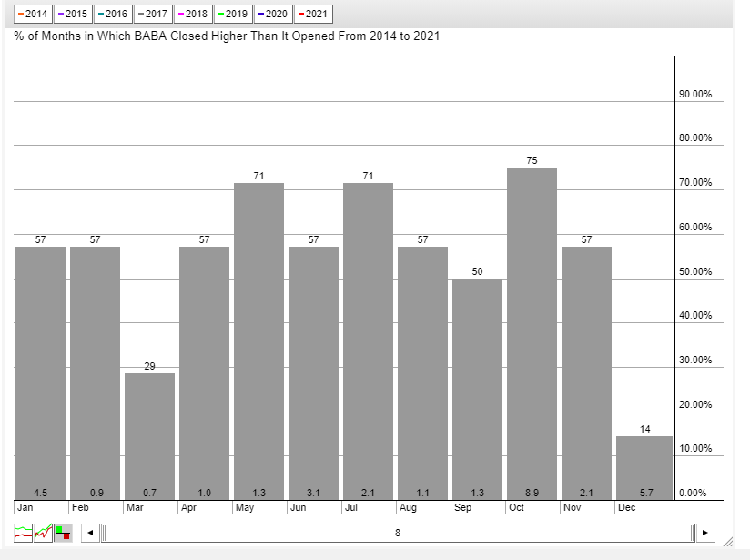Grab the left handle of year slider

(104, 533)
